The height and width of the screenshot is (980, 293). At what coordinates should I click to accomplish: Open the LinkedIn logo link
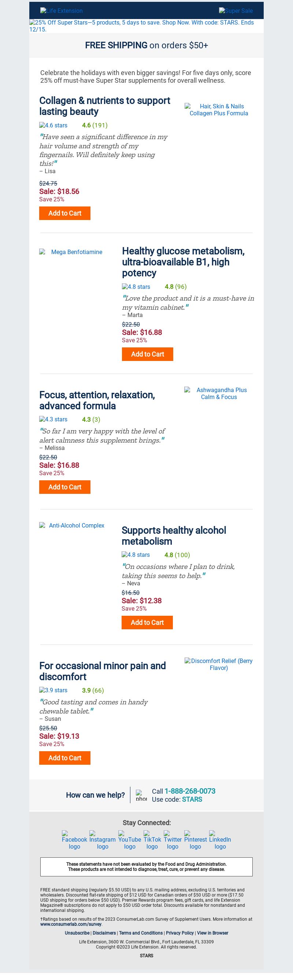pyautogui.click(x=220, y=840)
